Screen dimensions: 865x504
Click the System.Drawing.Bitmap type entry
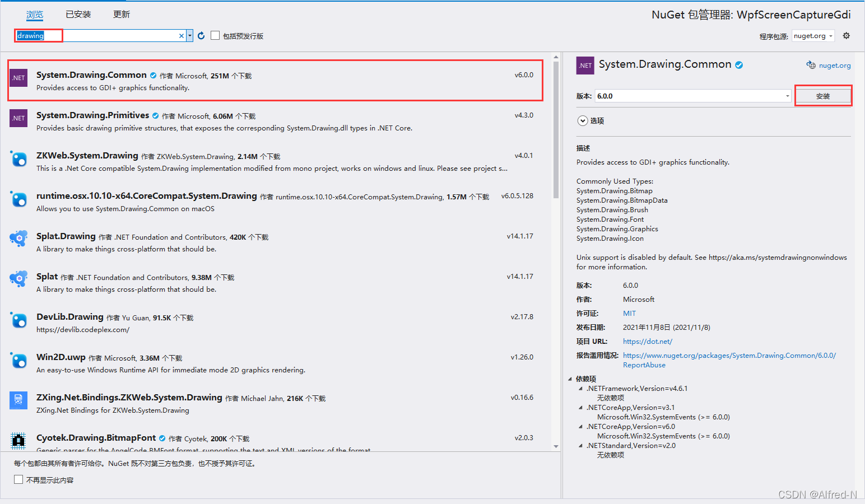pos(615,191)
